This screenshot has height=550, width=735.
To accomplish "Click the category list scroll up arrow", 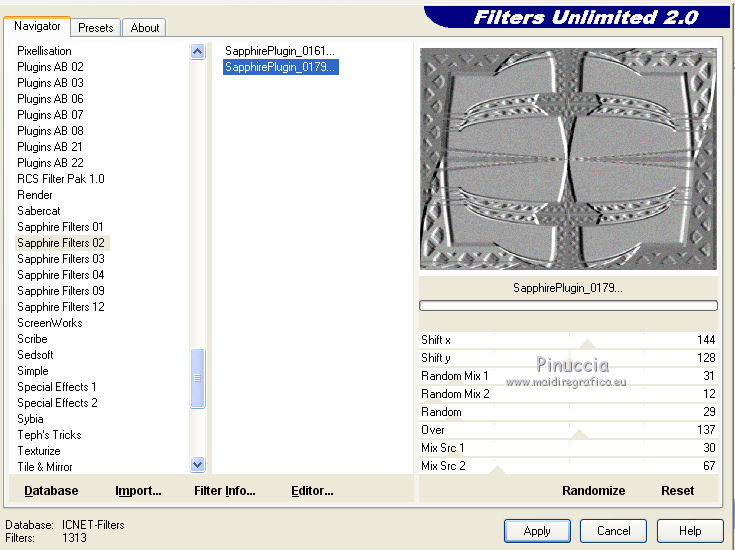I will (x=197, y=51).
